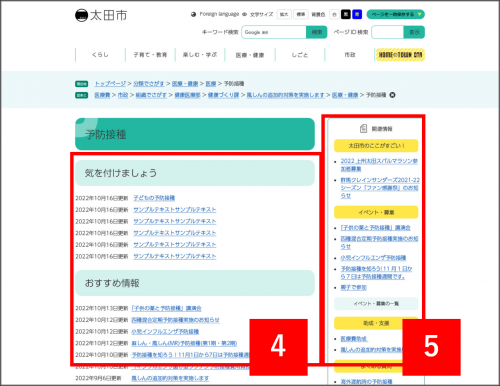The image size is (500, 386).
Task: Click 風しんの追加的対策を実施します in breadcrumb trail
Action: tap(285, 95)
